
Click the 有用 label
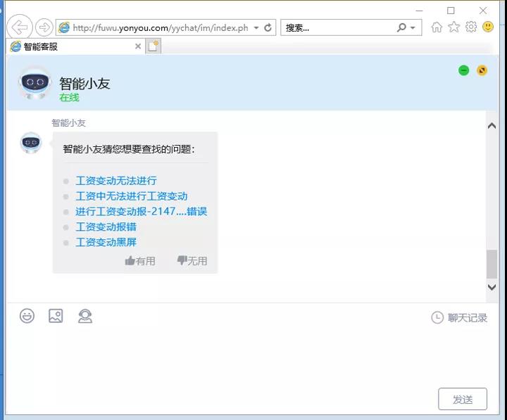145,261
